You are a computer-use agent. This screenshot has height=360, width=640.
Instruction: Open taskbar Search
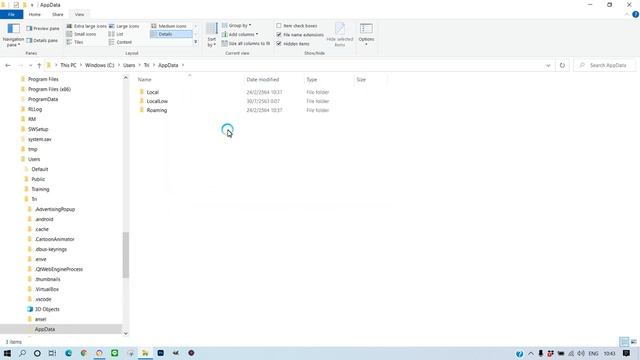click(22, 353)
